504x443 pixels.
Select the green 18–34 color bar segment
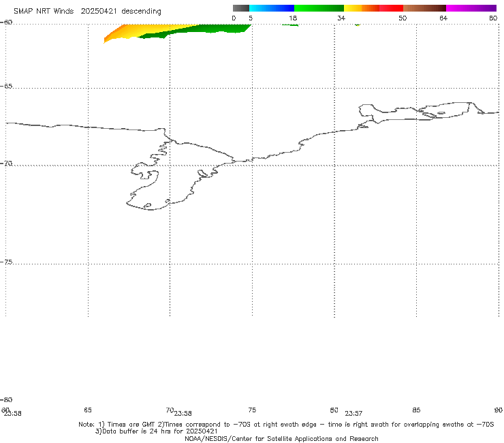click(x=319, y=8)
